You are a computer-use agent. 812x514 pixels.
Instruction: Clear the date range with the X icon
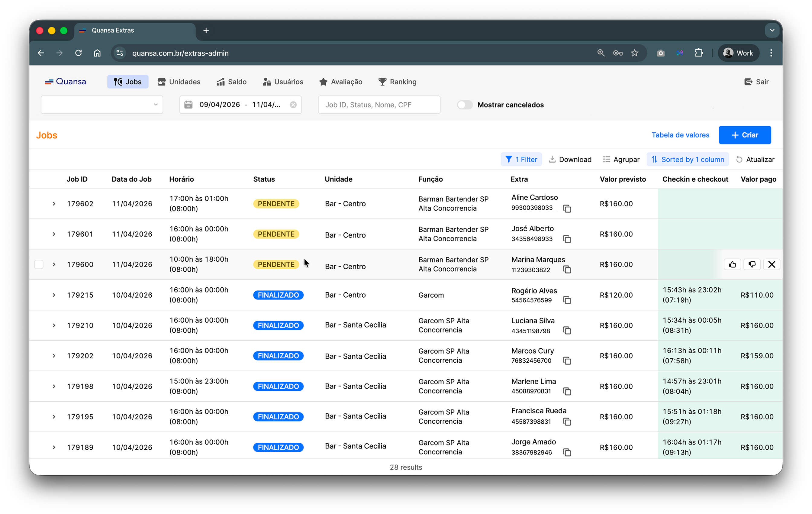coord(293,105)
